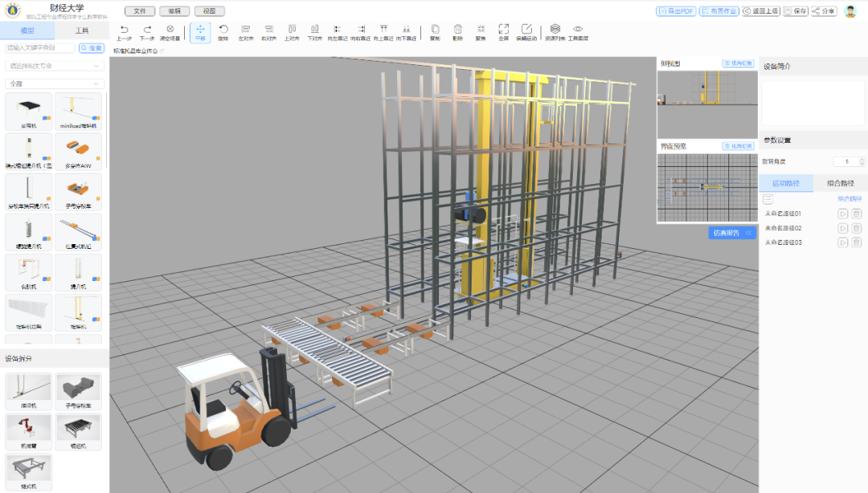Open the 全部 category dropdown
This screenshot has width=868, height=493.
click(x=55, y=84)
